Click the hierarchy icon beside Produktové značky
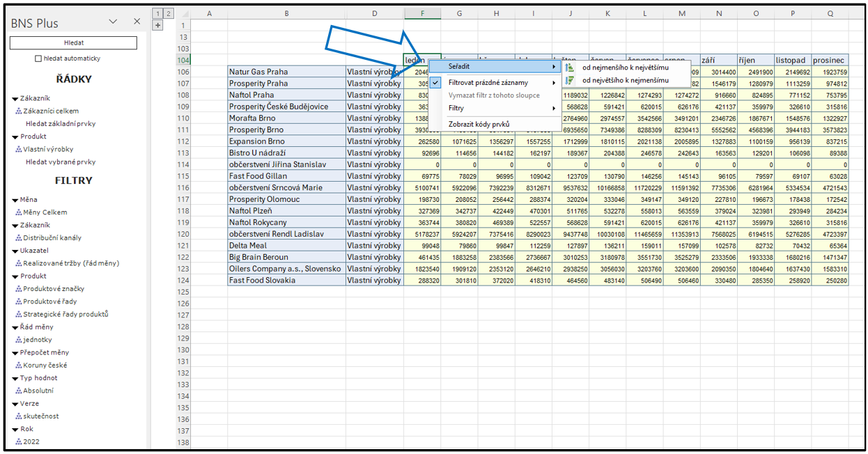 click(18, 289)
